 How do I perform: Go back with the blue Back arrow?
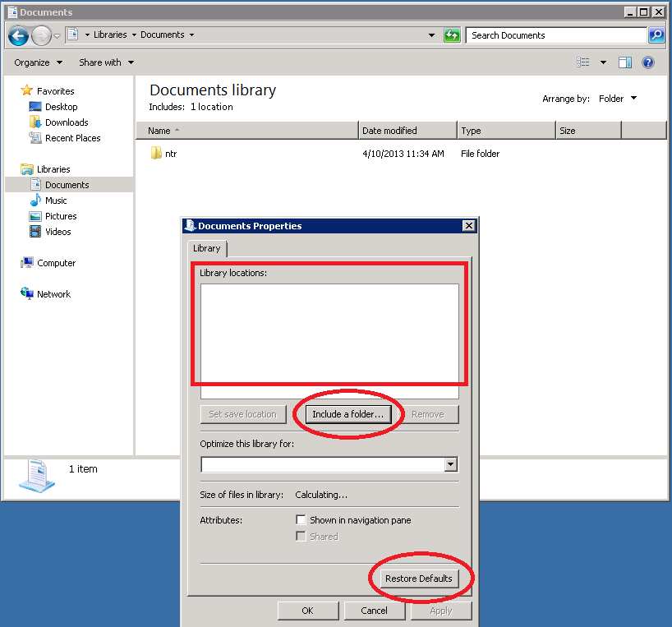tap(18, 35)
